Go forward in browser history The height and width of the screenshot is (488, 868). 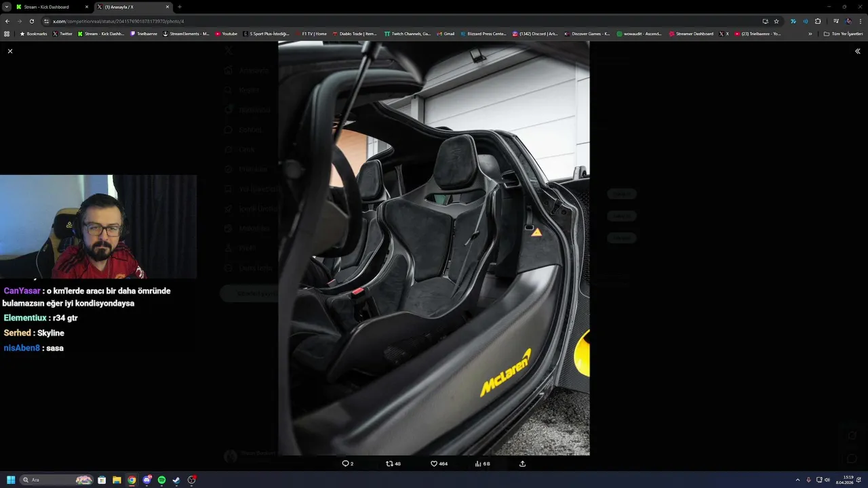click(x=19, y=21)
